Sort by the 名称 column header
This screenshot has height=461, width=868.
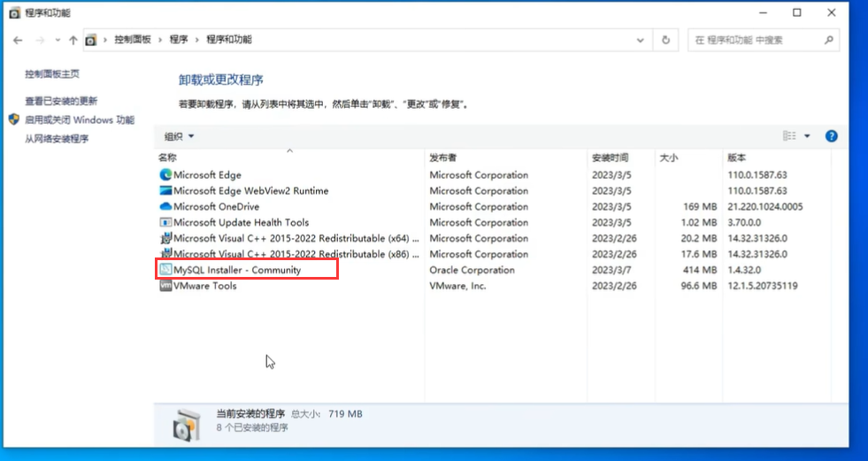point(167,158)
